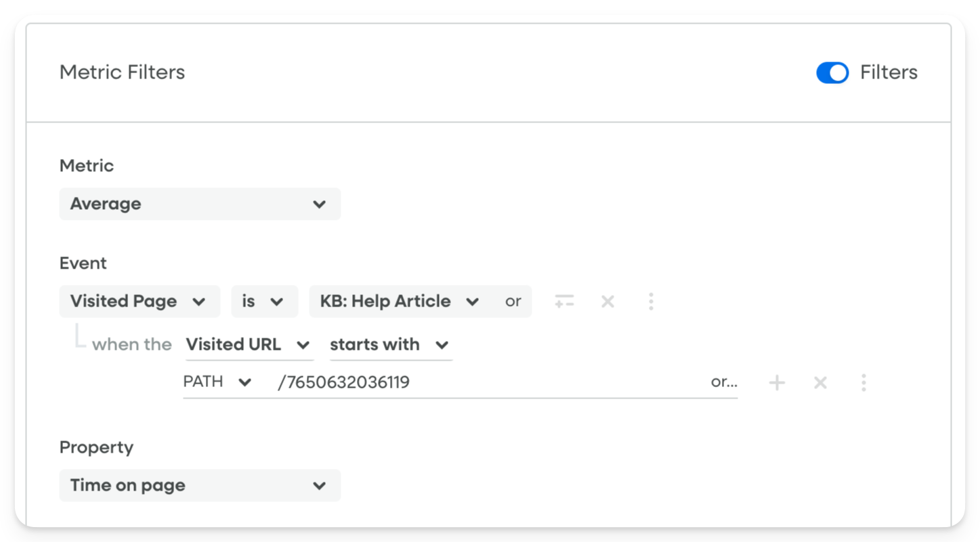Image resolution: width=980 pixels, height=542 pixels.
Task: Remove the Visited Page event row
Action: pos(608,301)
